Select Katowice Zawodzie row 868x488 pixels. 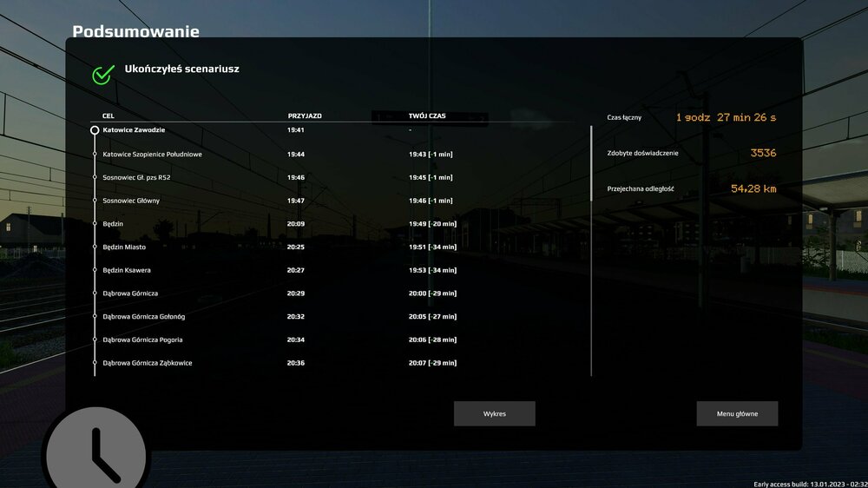[332, 130]
